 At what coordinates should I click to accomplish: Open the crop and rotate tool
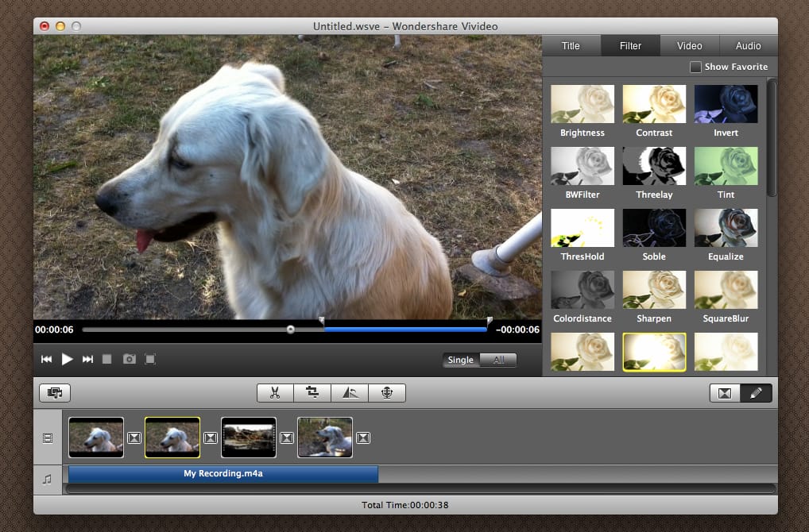(x=312, y=393)
